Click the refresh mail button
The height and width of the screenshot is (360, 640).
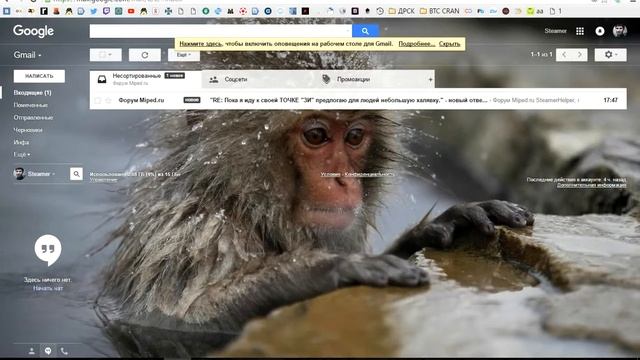(x=144, y=55)
